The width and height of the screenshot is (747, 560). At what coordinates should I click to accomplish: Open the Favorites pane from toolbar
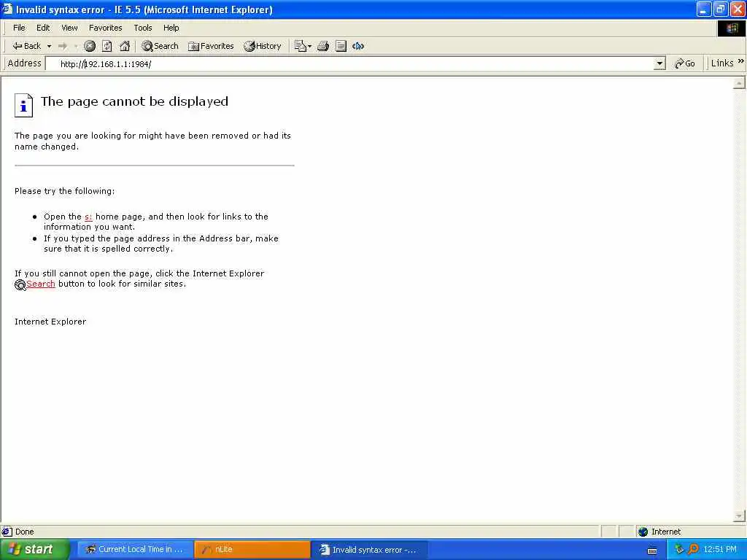(211, 46)
